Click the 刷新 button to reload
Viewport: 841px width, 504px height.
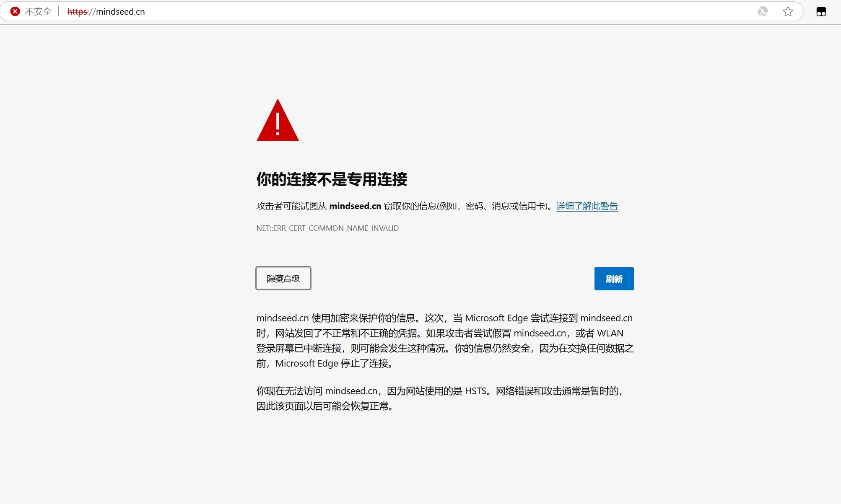click(x=613, y=279)
